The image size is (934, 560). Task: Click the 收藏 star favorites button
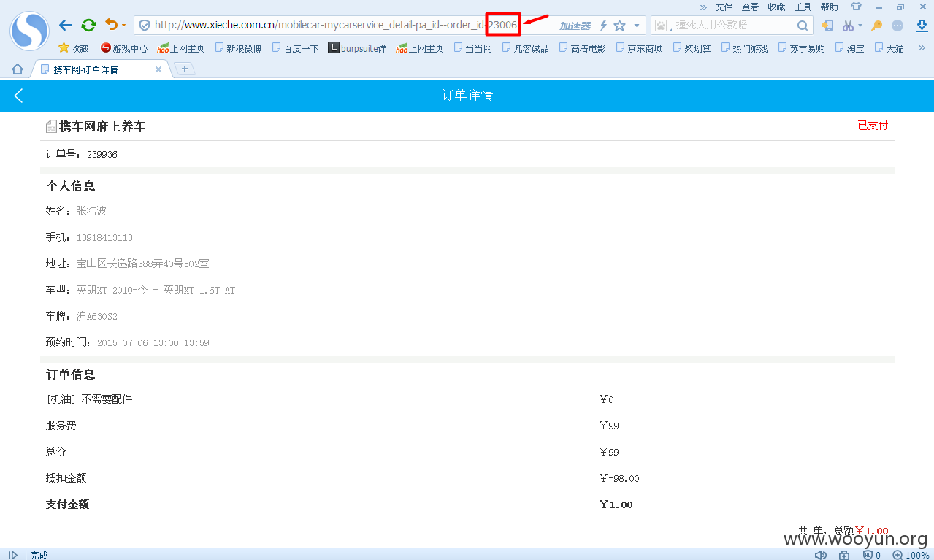(74, 48)
